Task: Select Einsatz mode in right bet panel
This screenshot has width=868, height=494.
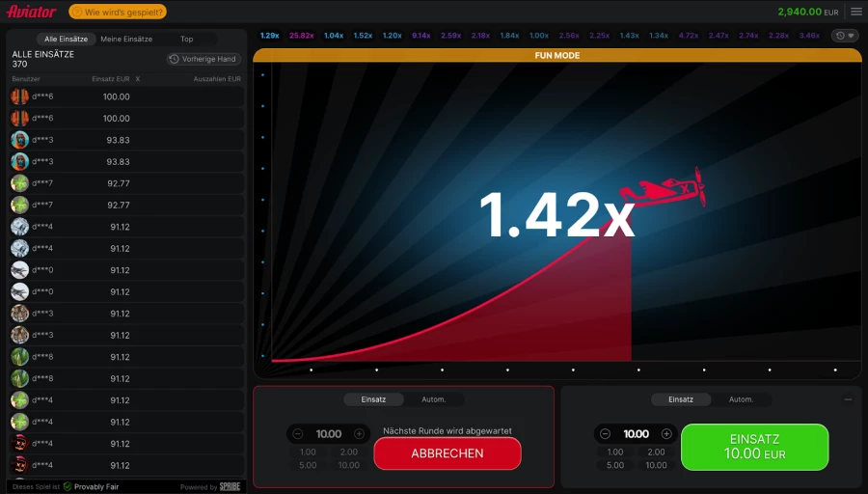Action: point(681,399)
